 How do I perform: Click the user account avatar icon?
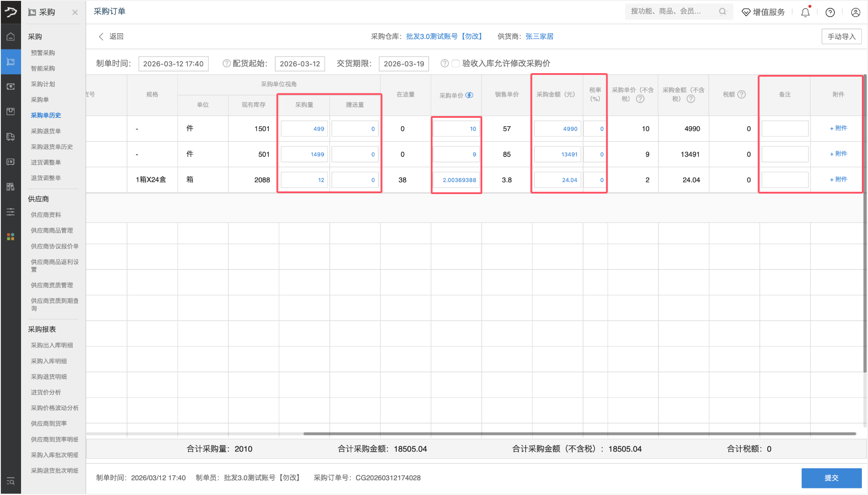click(x=855, y=12)
